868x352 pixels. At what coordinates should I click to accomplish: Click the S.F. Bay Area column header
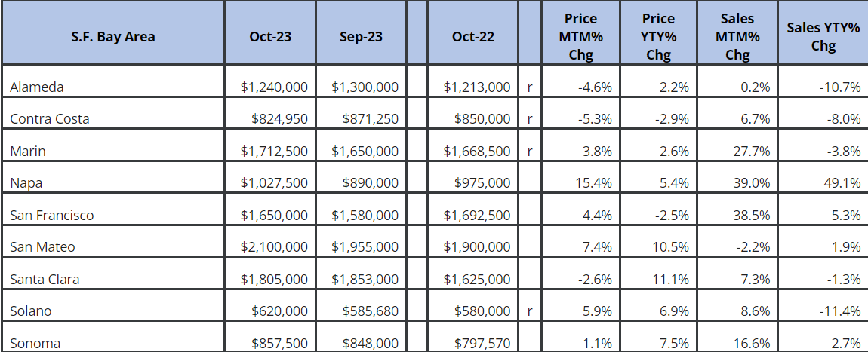pos(112,36)
